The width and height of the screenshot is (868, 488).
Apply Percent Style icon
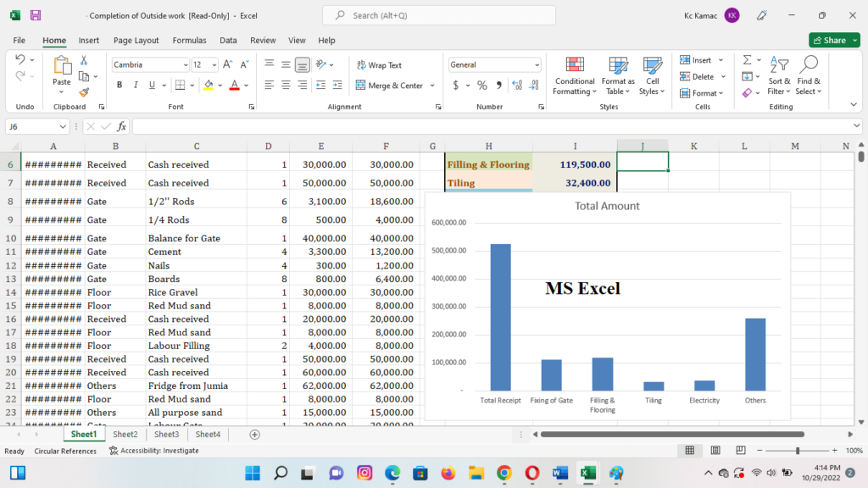coord(482,86)
